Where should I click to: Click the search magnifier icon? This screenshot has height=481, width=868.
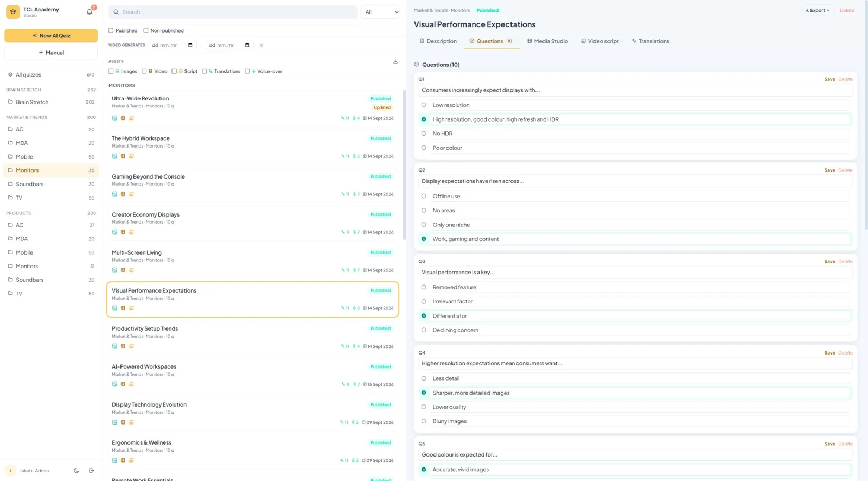pyautogui.click(x=116, y=12)
